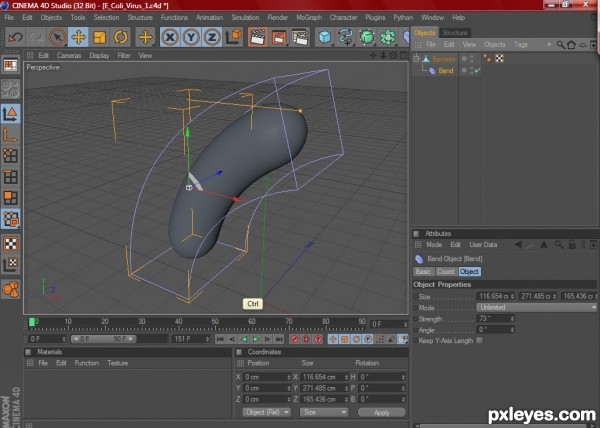The height and width of the screenshot is (428, 600).
Task: Search in the Object Manager
Action: point(560,45)
